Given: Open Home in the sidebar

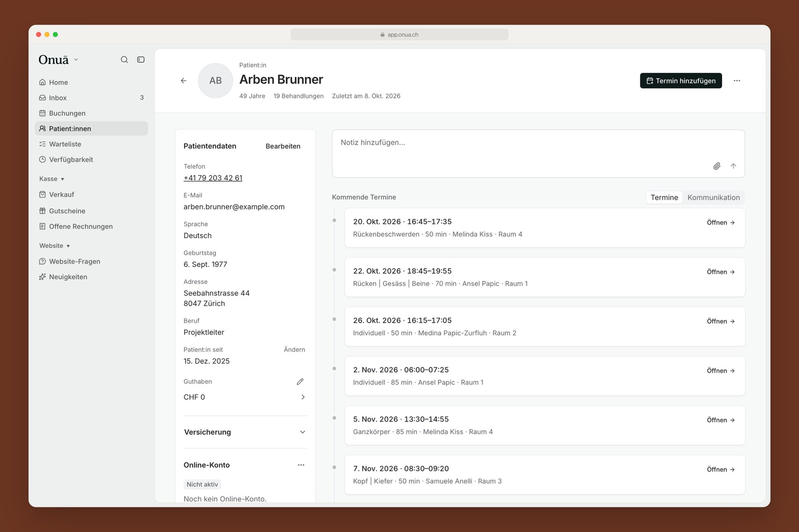Looking at the screenshot, I should coord(91,82).
